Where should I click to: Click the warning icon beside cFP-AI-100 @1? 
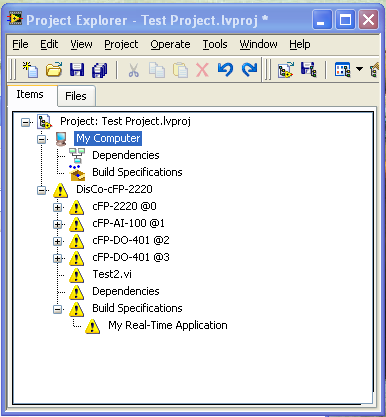pos(76,224)
